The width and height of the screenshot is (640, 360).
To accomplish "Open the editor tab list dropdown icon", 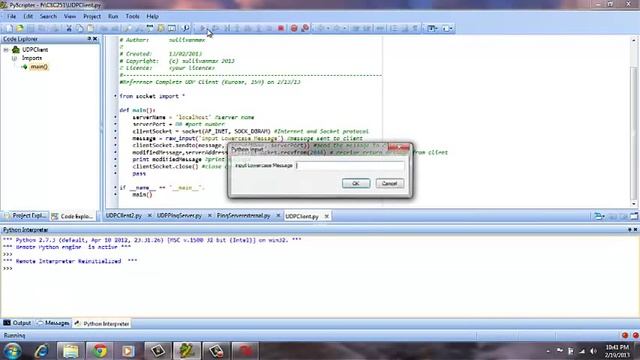I will pyautogui.click(x=599, y=216).
